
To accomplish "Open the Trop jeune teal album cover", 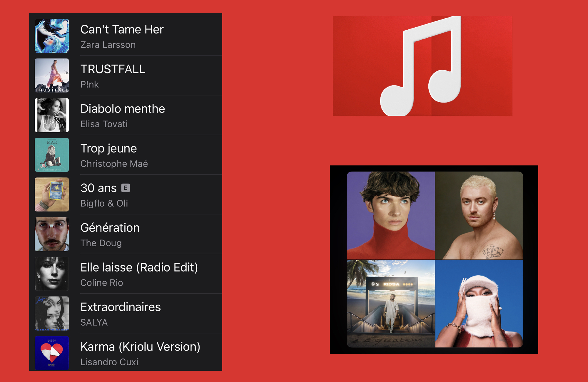I will (52, 155).
